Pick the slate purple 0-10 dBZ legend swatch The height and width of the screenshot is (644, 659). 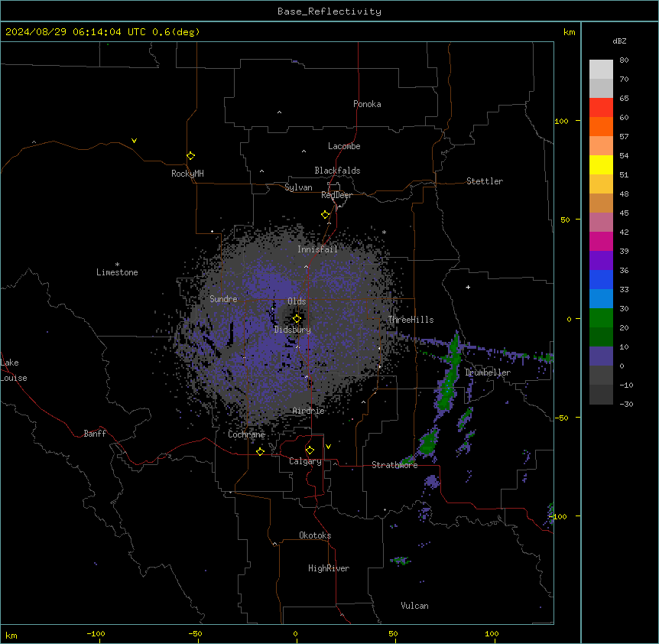601,356
